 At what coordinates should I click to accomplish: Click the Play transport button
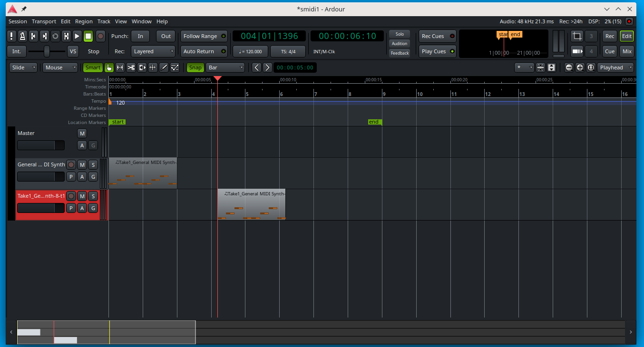pyautogui.click(x=77, y=36)
